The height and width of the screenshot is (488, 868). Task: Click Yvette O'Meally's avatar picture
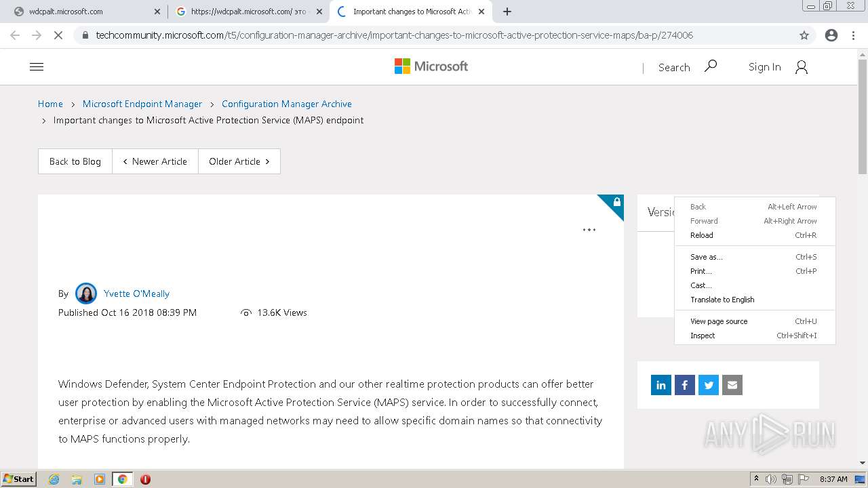(x=86, y=293)
